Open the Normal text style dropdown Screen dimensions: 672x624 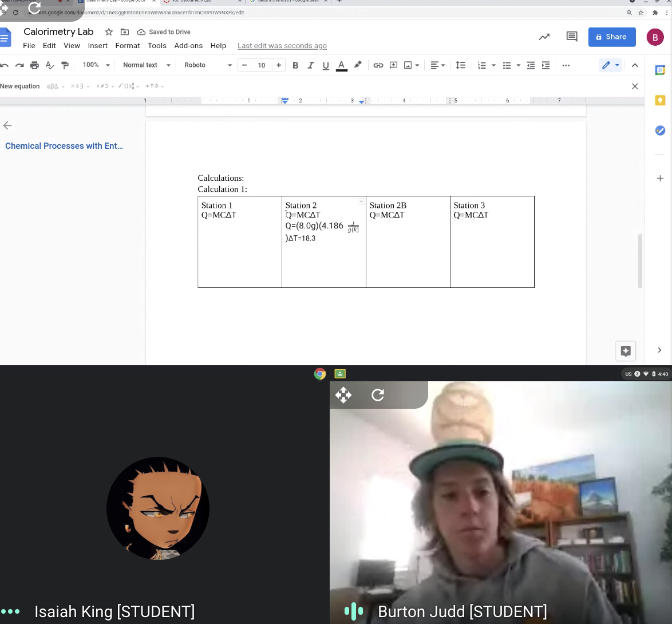(x=147, y=65)
